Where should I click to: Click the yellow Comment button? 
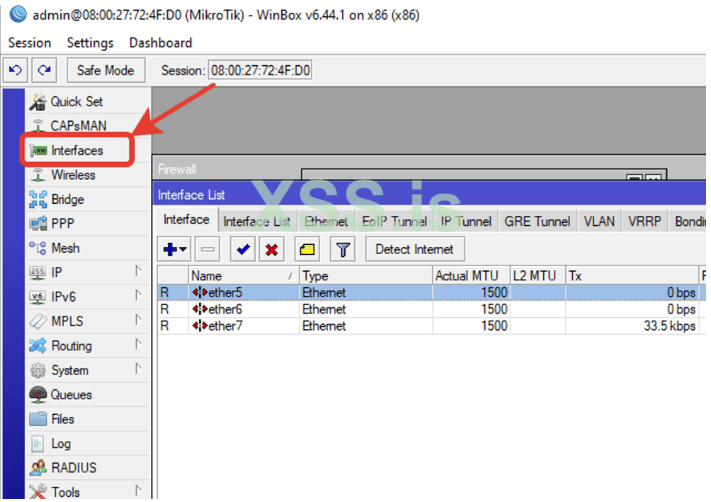307,249
